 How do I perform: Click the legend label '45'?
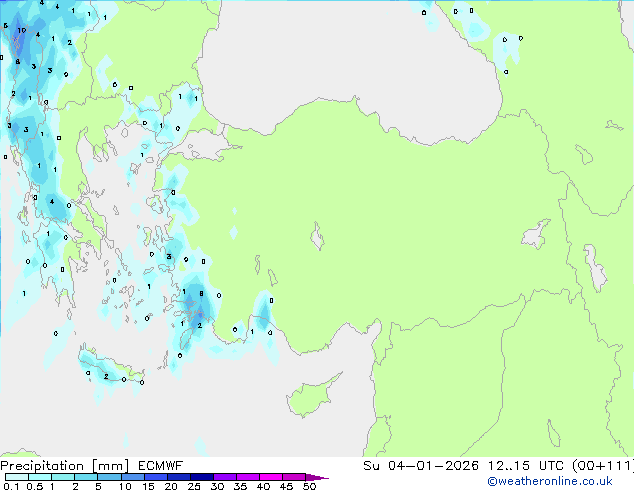tap(286, 486)
